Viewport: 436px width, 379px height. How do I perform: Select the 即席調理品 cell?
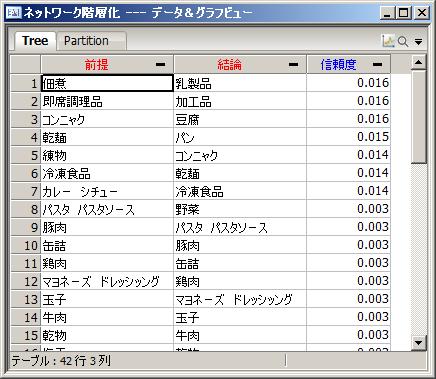[107, 101]
